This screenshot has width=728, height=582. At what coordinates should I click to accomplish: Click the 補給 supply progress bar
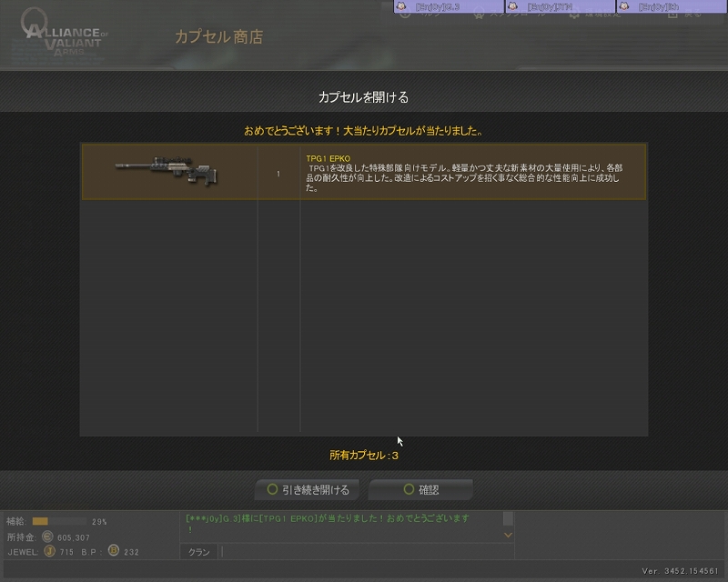click(x=59, y=522)
